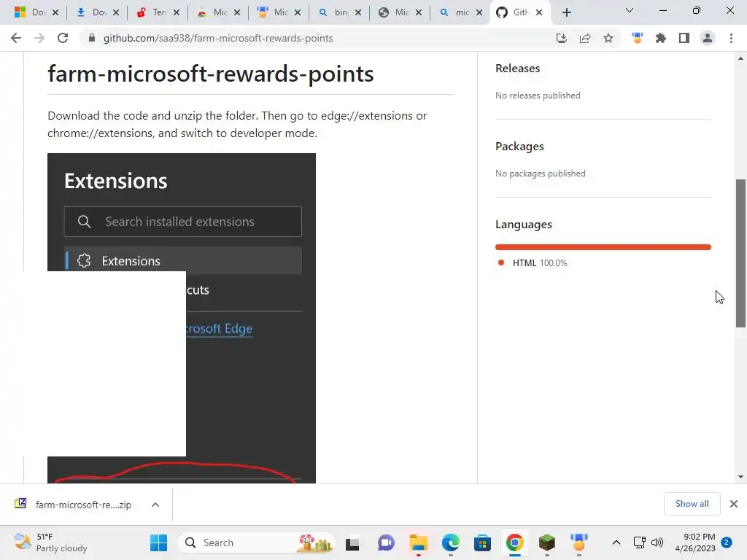The width and height of the screenshot is (747, 560).
Task: Switch to the 'bing' search tab
Action: point(340,12)
